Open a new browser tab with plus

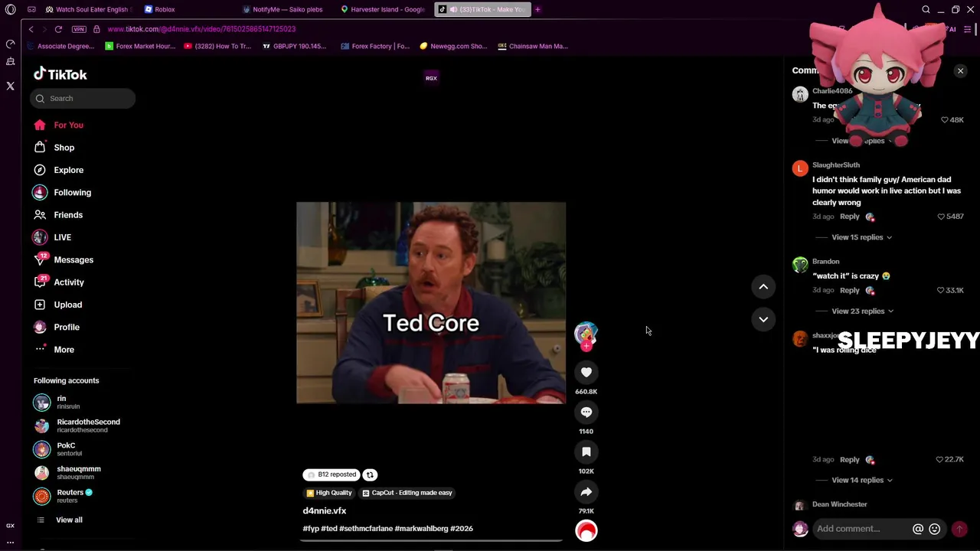537,9
